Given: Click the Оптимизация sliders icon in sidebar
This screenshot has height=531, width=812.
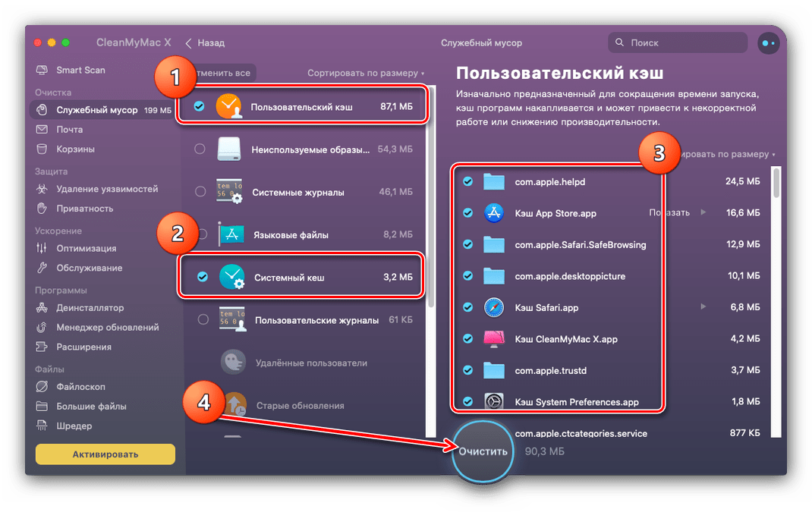Looking at the screenshot, I should coord(42,248).
